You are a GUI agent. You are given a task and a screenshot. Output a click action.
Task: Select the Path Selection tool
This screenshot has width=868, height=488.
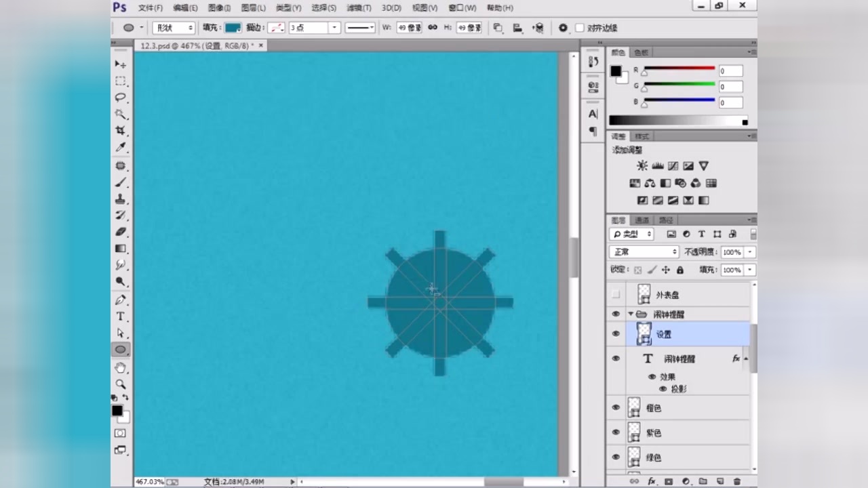tap(121, 333)
